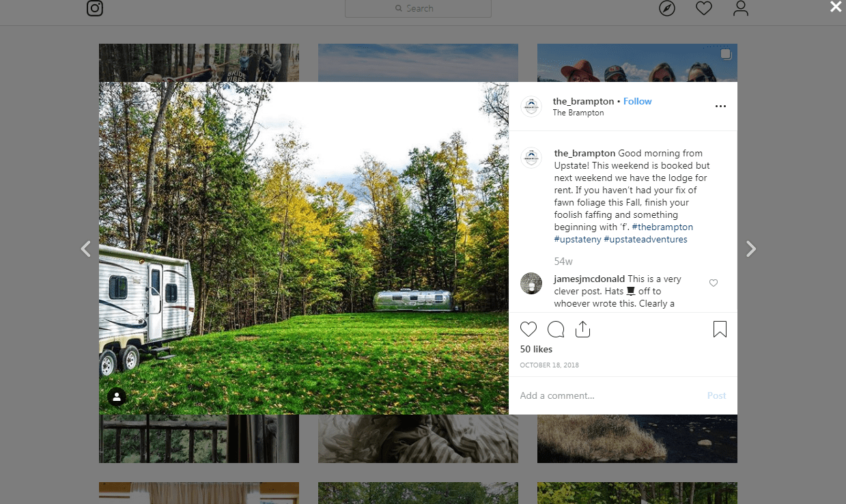Go to next post with right chevron

point(751,249)
